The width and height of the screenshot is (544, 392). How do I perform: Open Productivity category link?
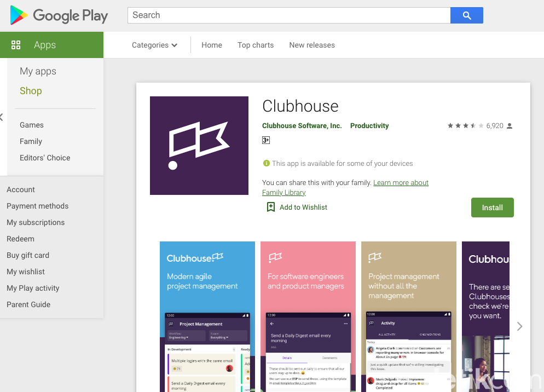[369, 126]
